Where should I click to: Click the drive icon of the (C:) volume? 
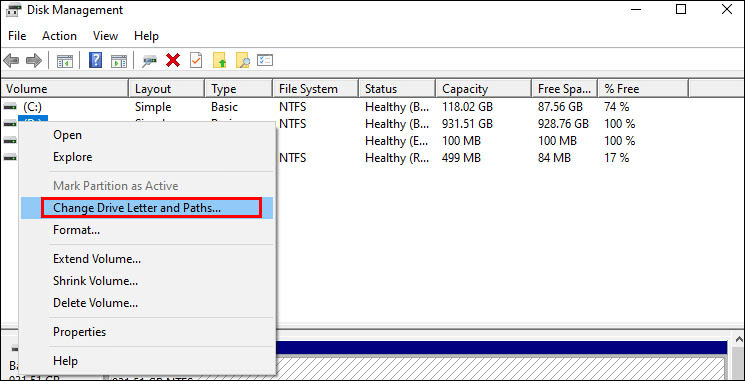[x=10, y=107]
